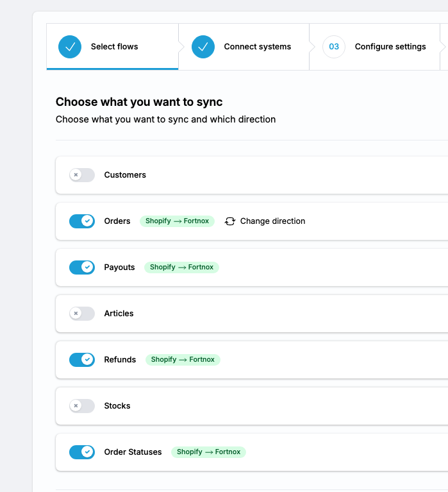
Task: Open the Select flows step tab
Action: (113, 47)
